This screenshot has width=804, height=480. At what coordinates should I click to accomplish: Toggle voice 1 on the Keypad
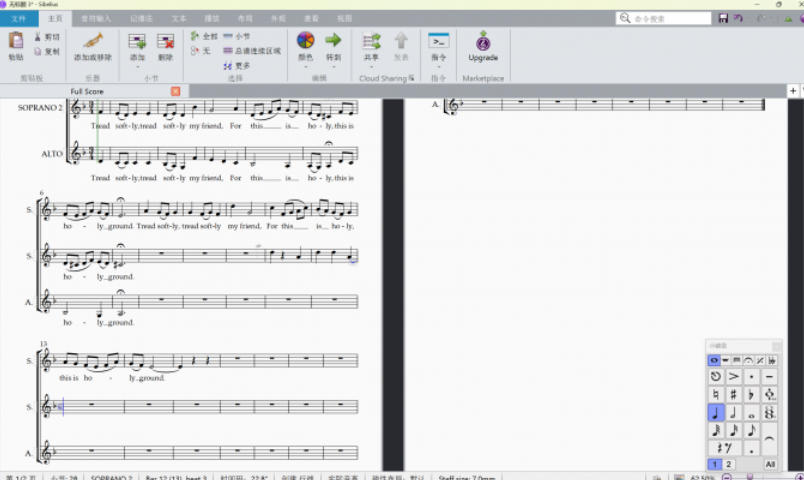click(714, 464)
